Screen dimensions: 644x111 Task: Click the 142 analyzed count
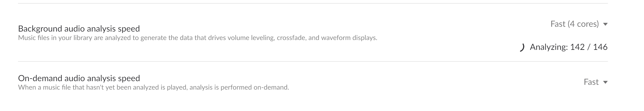click(x=577, y=47)
